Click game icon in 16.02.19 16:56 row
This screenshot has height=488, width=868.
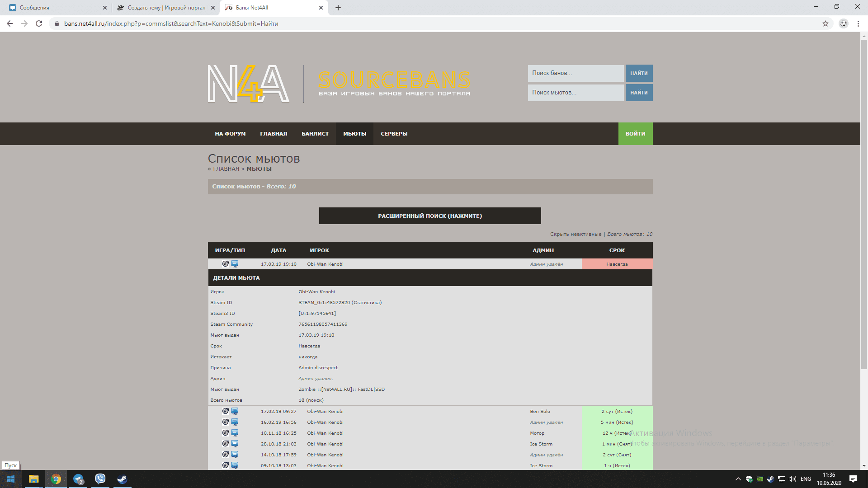point(226,422)
